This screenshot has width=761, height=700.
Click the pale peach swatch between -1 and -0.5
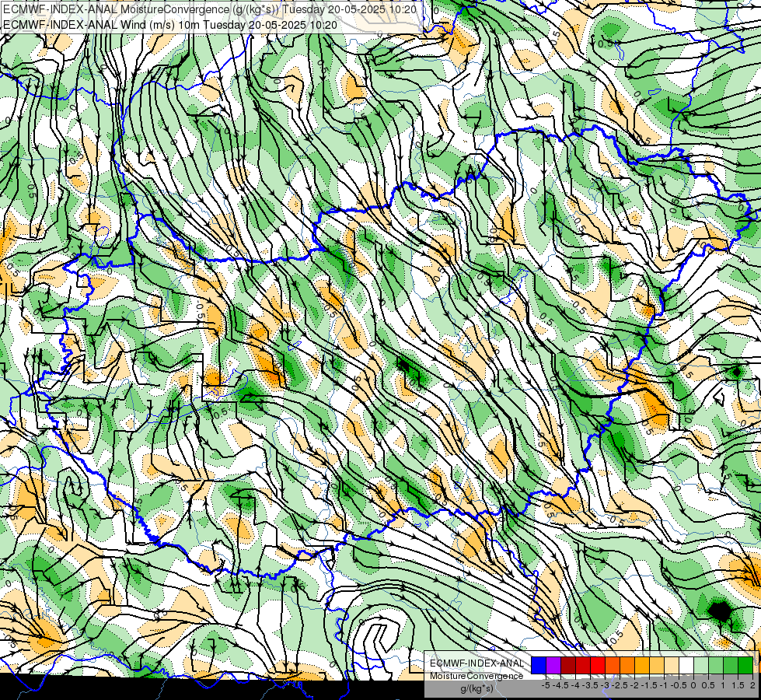(672, 665)
